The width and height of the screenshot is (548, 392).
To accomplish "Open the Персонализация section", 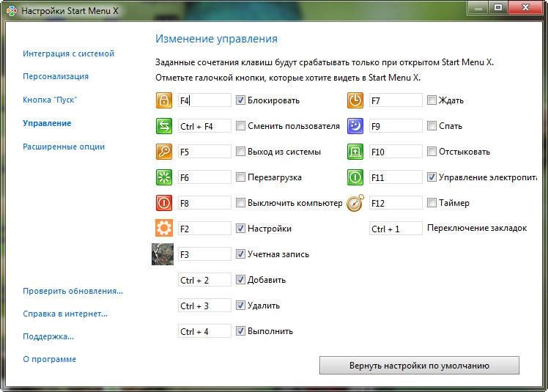I will pyautogui.click(x=56, y=76).
